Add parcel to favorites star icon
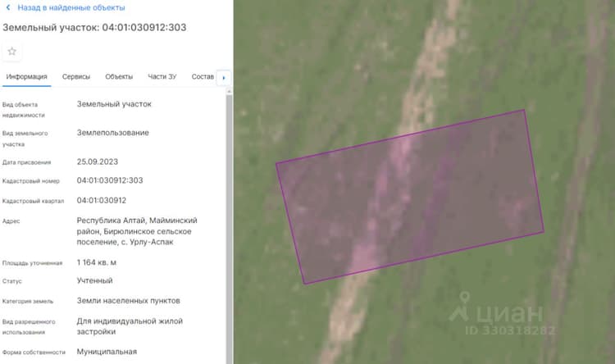Viewport: 615px width, 364px height. (x=11, y=52)
